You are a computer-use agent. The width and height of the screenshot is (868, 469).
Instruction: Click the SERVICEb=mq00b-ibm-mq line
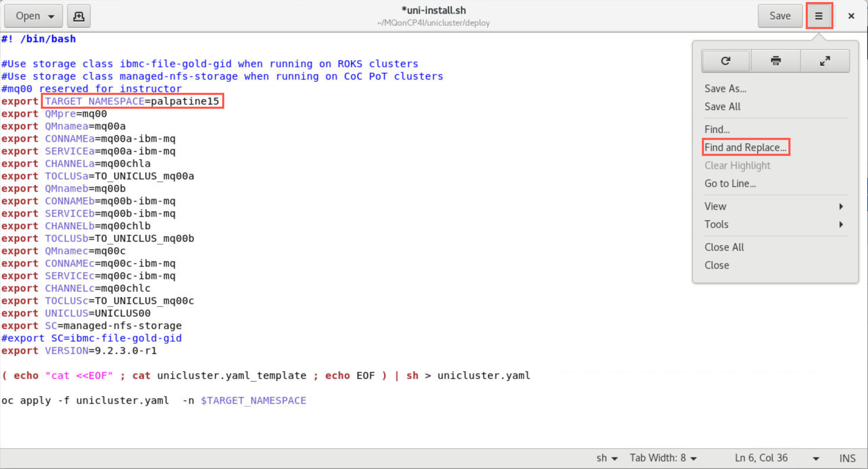tap(89, 213)
